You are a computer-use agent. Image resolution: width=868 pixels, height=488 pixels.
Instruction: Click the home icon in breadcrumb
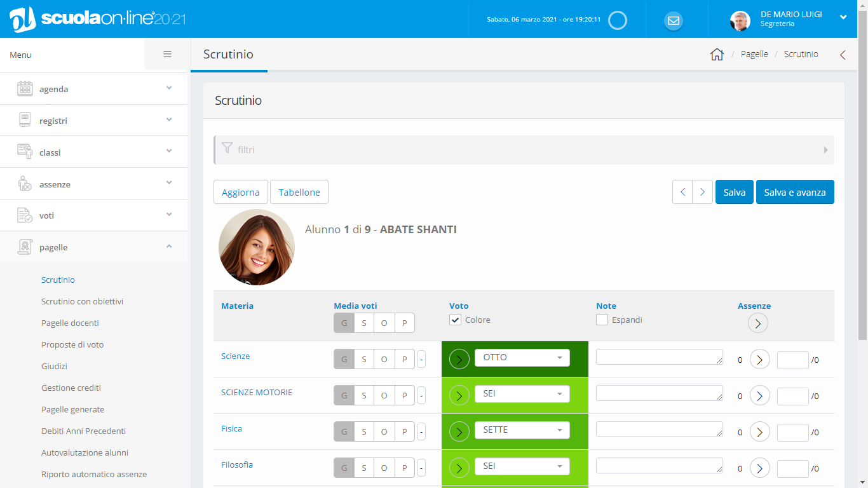(717, 55)
